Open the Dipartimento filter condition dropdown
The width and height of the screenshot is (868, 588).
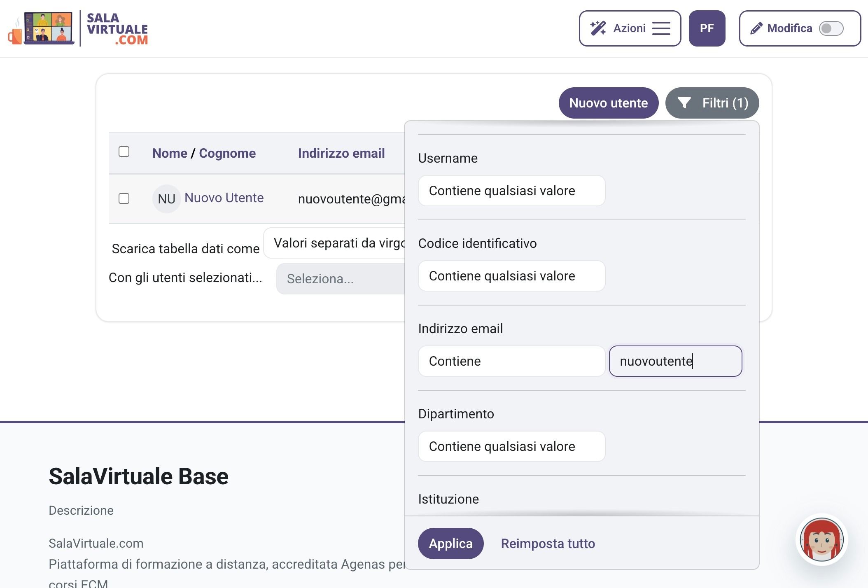pyautogui.click(x=511, y=446)
